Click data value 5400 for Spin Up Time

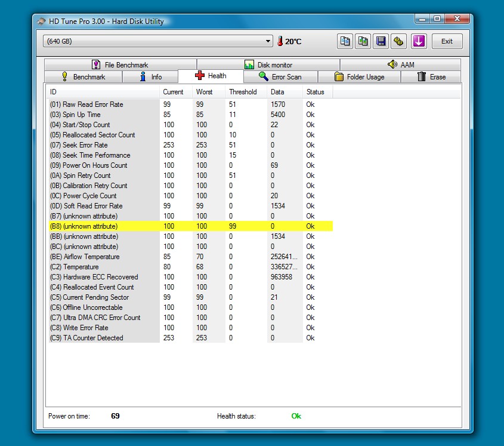[278, 115]
